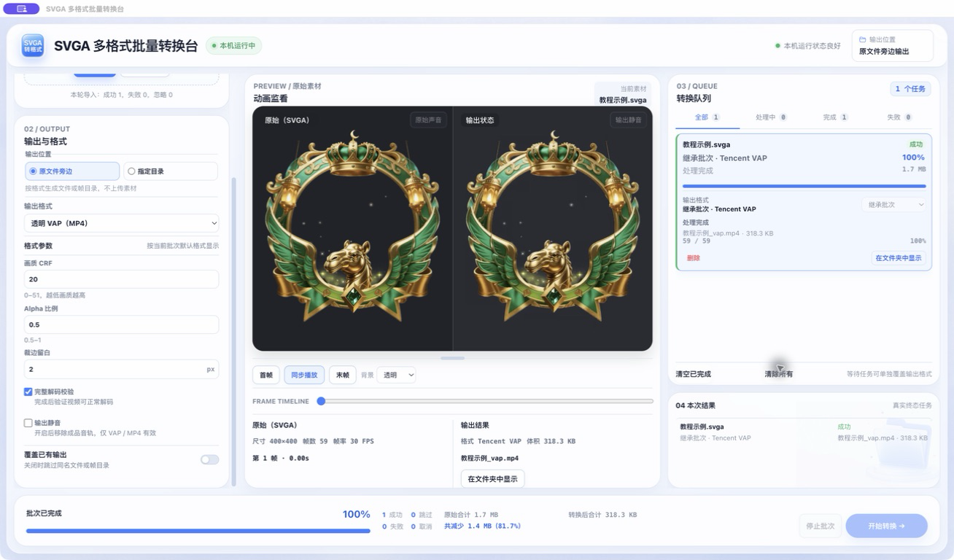Toggle the 同步播放 button
Screen dimensions: 954x560
tap(304, 375)
